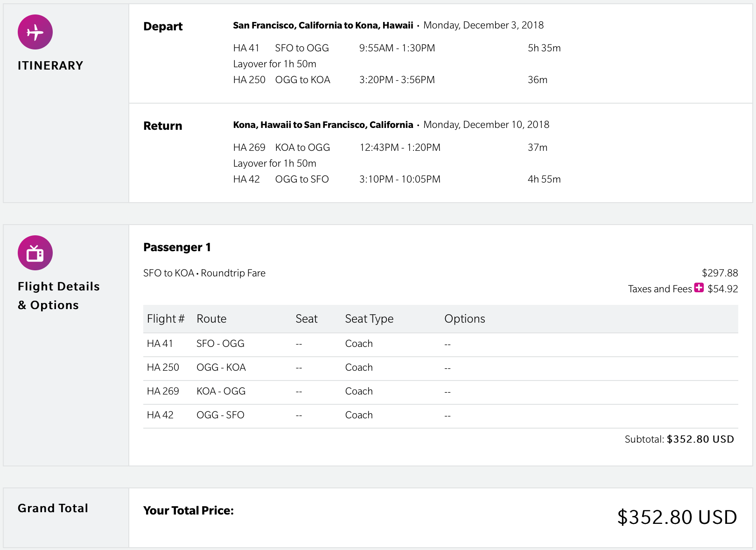Click Coach seat type for HA 41
This screenshot has width=756, height=550.
[x=359, y=344]
